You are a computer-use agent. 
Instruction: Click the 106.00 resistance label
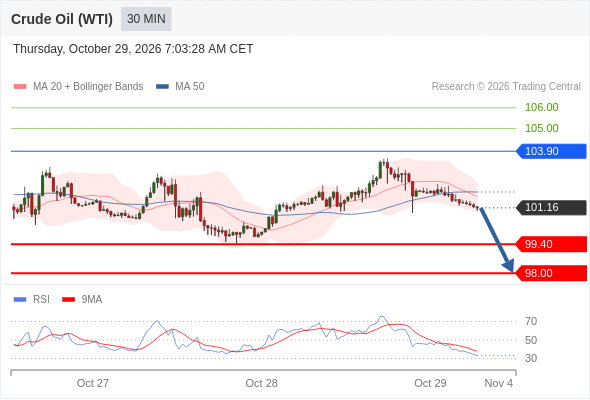click(x=541, y=107)
